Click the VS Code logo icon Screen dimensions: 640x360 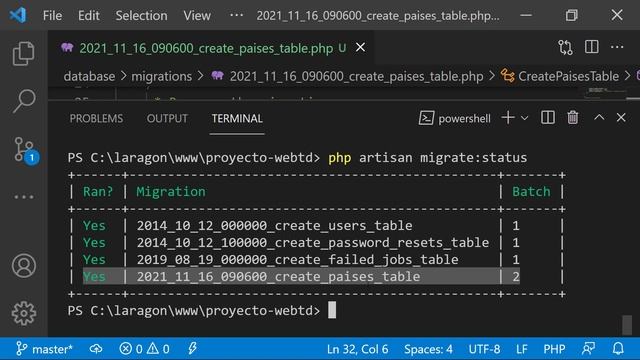tap(18, 16)
